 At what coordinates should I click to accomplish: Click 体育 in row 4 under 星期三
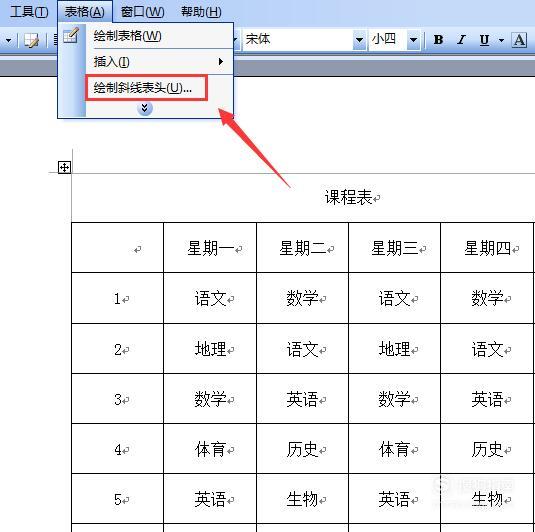[394, 449]
